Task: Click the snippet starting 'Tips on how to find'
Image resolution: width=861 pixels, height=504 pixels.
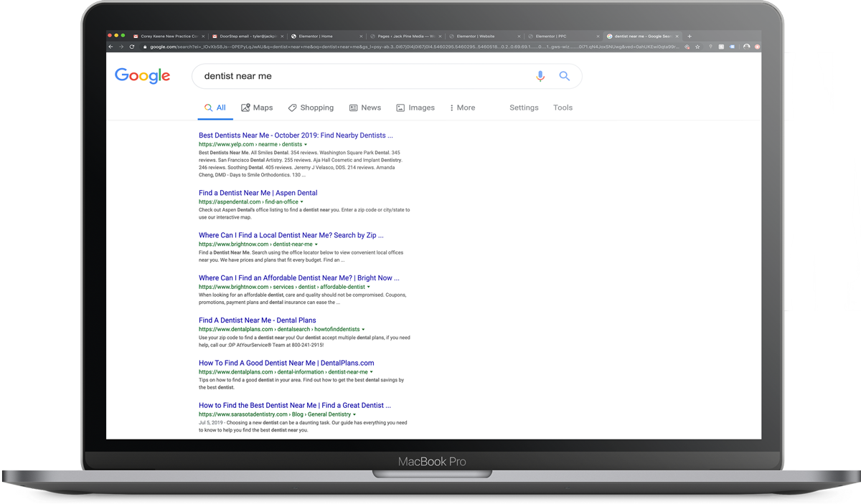Action: (x=301, y=384)
